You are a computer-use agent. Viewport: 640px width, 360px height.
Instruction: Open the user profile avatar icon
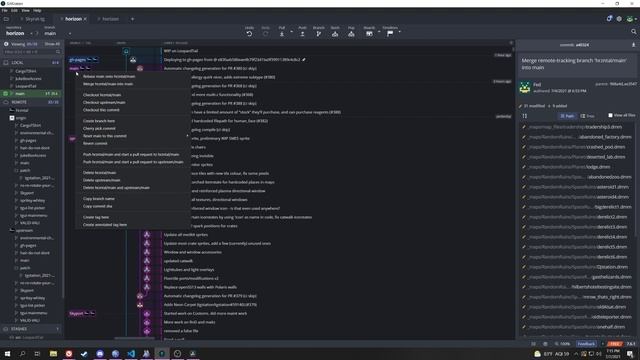coord(630,19)
